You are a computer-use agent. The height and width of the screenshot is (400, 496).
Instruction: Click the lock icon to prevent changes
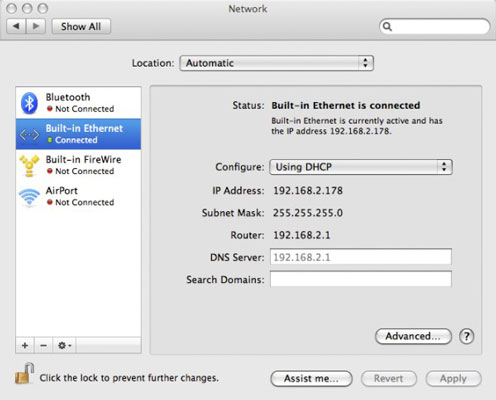point(25,373)
